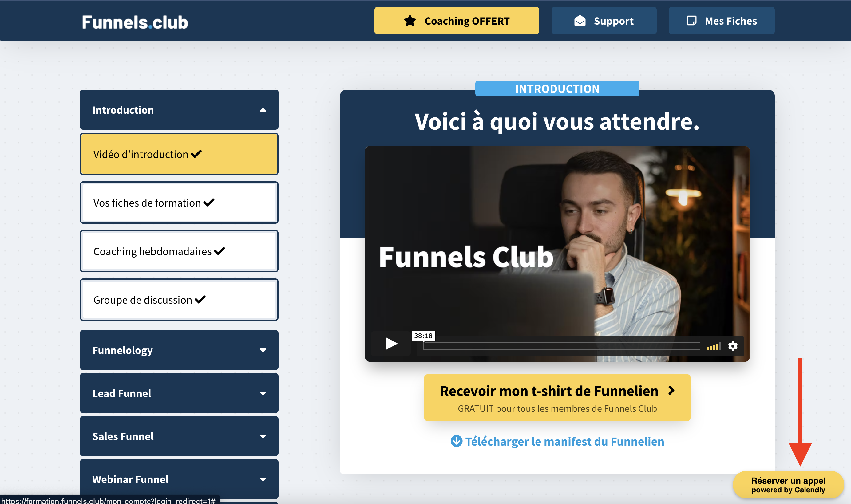This screenshot has width=851, height=504.
Task: Click the video progress bar
Action: [561, 346]
